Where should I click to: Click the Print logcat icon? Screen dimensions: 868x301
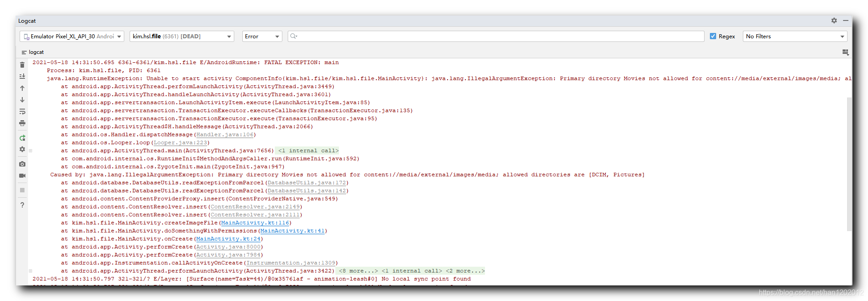tap(22, 123)
